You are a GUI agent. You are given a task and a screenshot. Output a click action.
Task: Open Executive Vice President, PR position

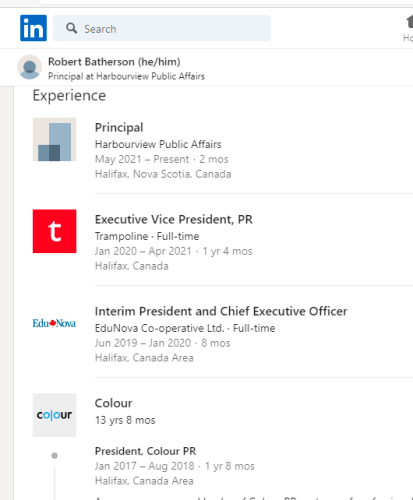[174, 219]
